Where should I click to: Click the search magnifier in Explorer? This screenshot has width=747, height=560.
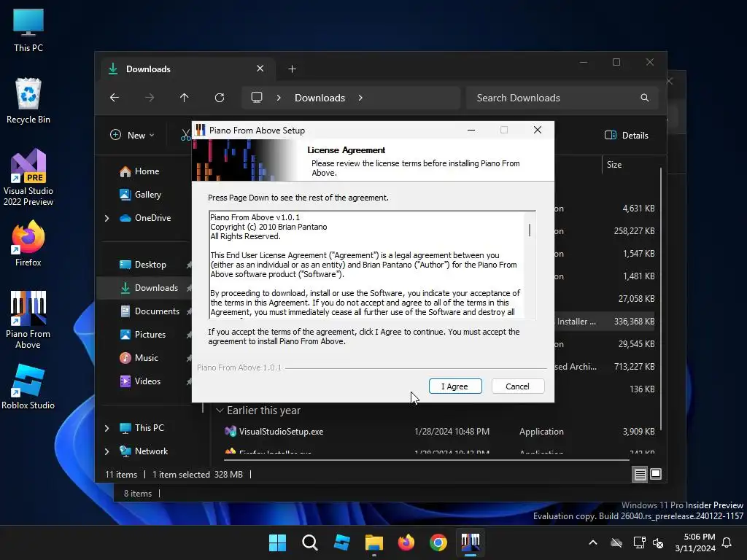645,98
